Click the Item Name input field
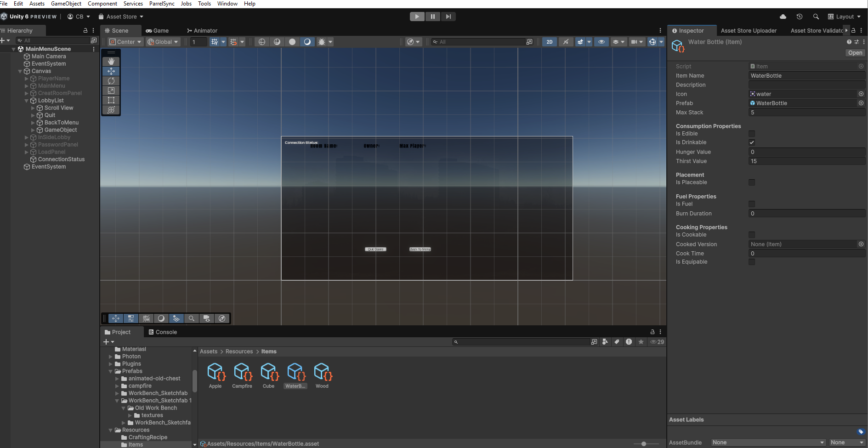 [807, 76]
